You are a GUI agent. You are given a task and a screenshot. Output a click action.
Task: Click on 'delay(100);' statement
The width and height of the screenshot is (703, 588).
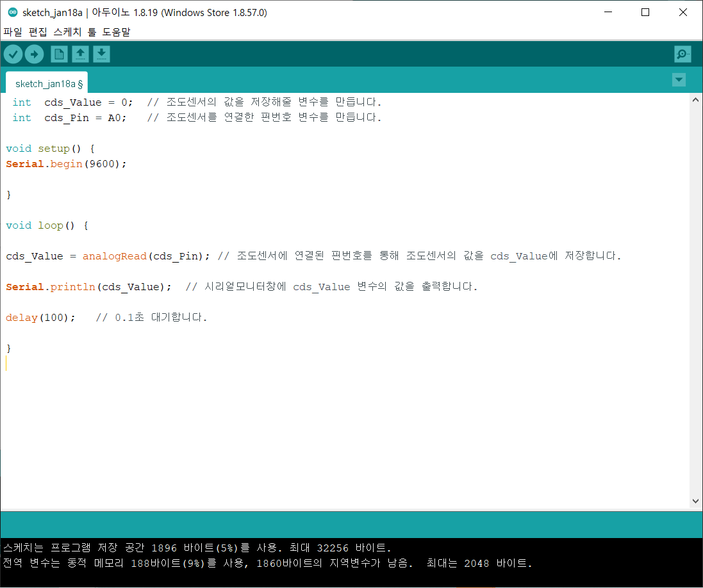(x=41, y=317)
